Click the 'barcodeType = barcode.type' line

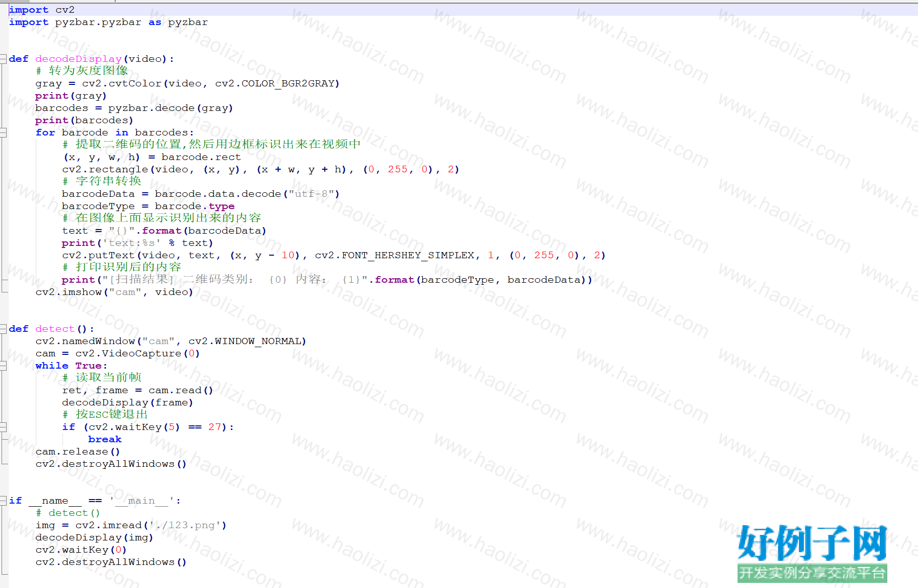click(x=148, y=206)
